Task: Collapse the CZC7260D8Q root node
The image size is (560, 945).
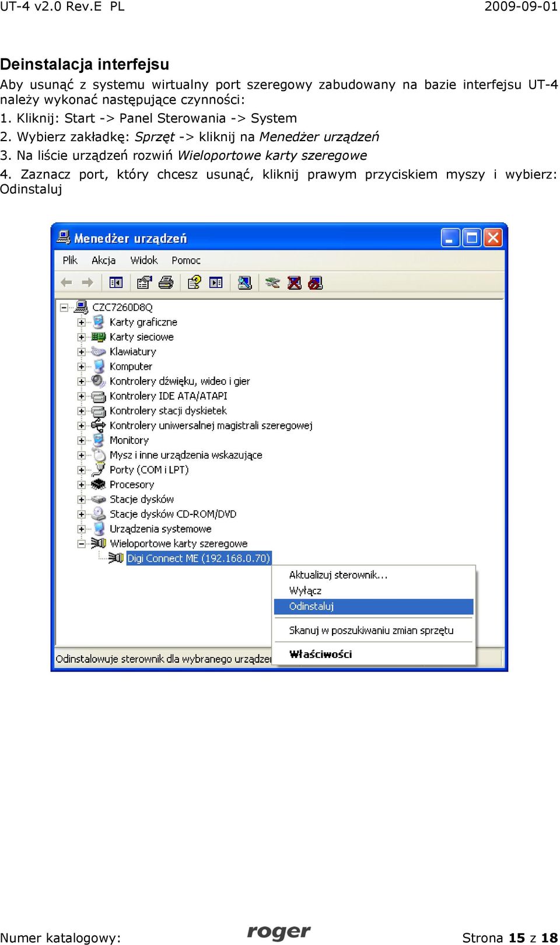Action: point(64,307)
